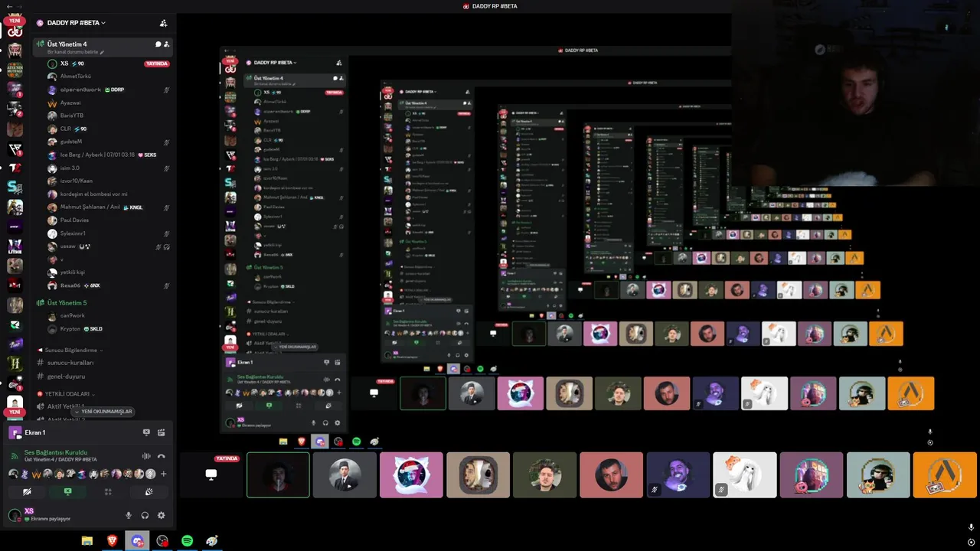Select the Santa hat avatar tile
The height and width of the screenshot is (551, 980).
click(411, 474)
